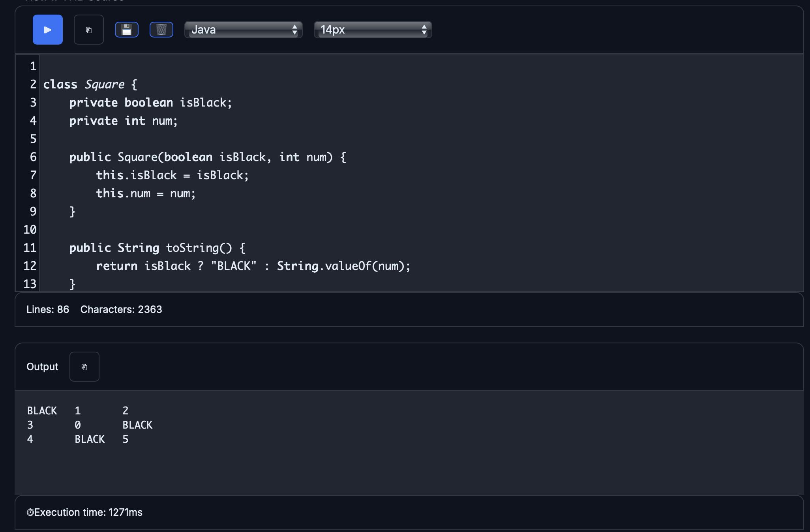810x532 pixels.
Task: Place cursor on the 'class Square {' line
Action: click(x=90, y=84)
